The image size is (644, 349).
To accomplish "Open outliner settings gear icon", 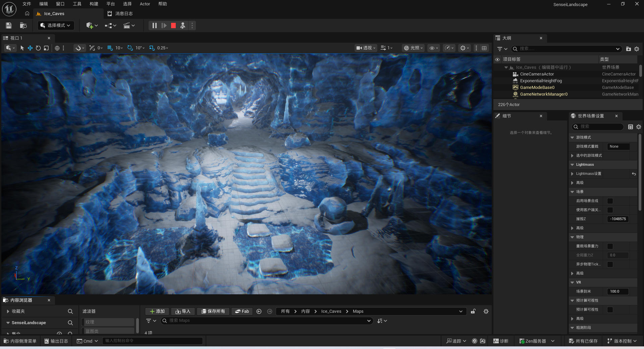I will [x=637, y=49].
